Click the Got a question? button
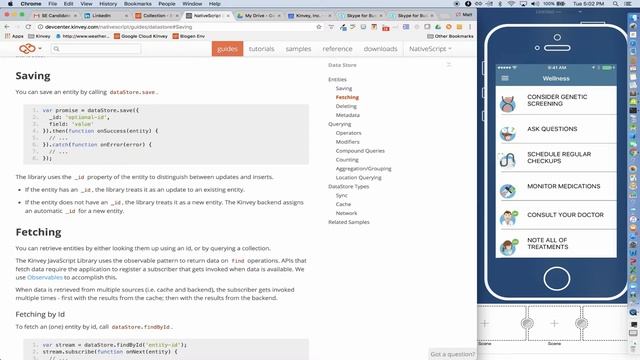Screen dimensions: 640x360 453,354
